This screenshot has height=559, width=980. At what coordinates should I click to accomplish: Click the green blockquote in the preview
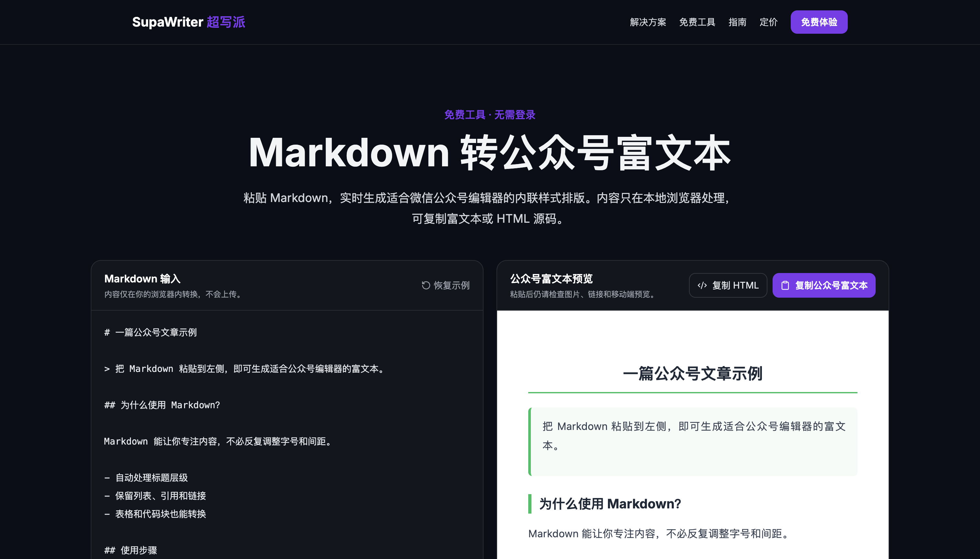693,442
